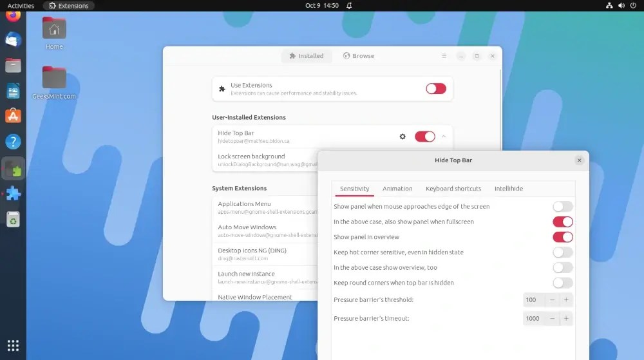This screenshot has width=644, height=360.
Task: Open the Files manager in dock
Action: pos(13,65)
